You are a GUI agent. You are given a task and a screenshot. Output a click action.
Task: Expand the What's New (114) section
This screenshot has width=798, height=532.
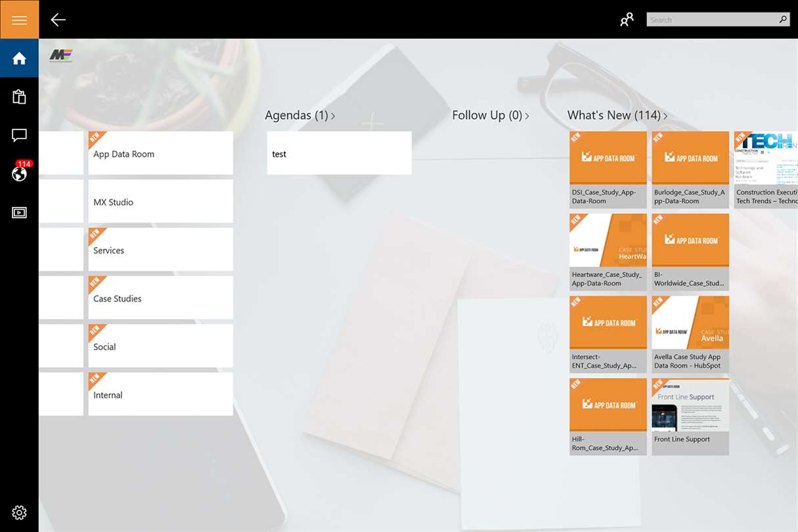point(617,116)
